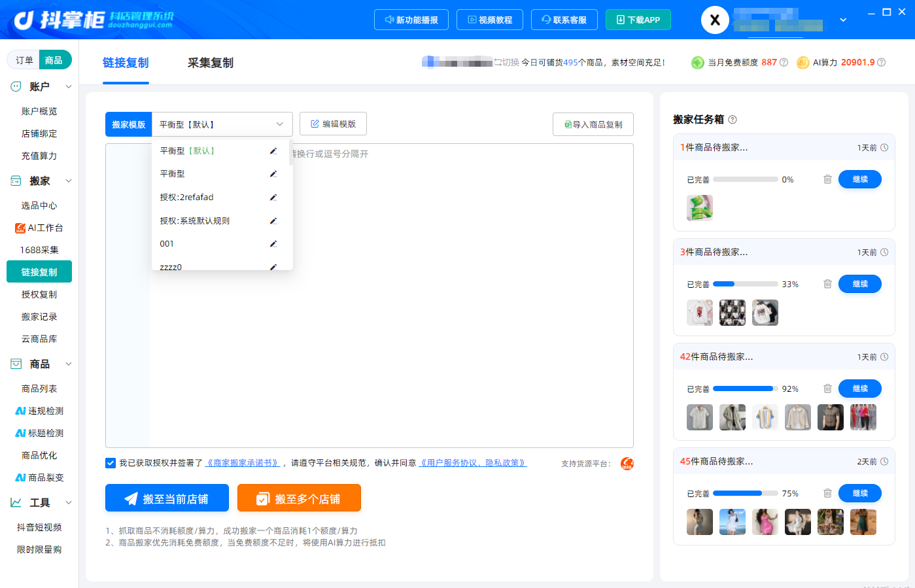Viewport: 915px width, 588px height.
Task: Delete the 42件商品待搬家 task with trash icon
Action: (x=827, y=389)
